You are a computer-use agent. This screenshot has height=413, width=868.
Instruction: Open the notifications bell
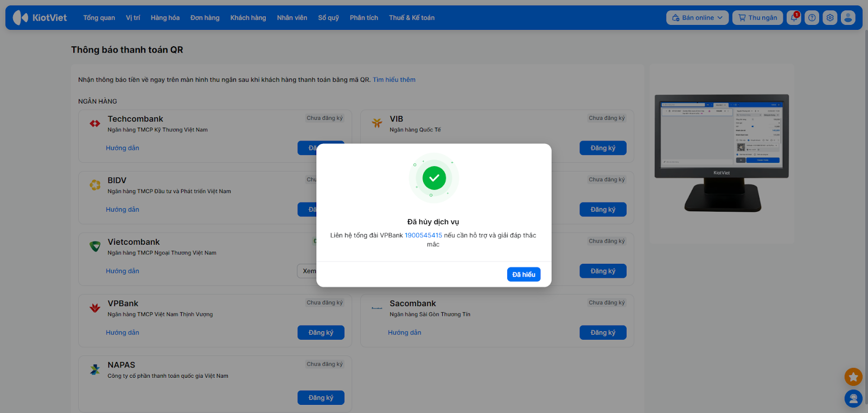point(794,17)
